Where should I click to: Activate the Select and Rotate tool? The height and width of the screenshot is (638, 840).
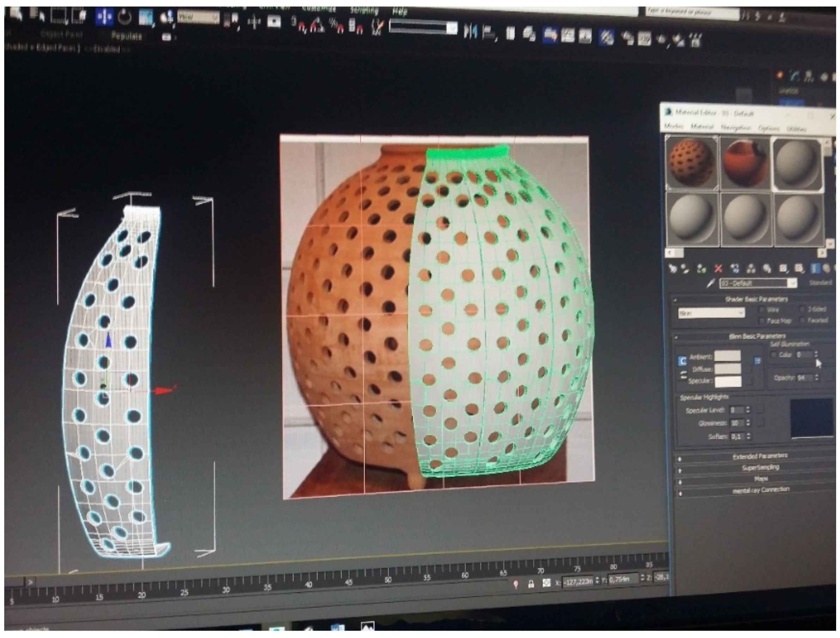click(124, 17)
